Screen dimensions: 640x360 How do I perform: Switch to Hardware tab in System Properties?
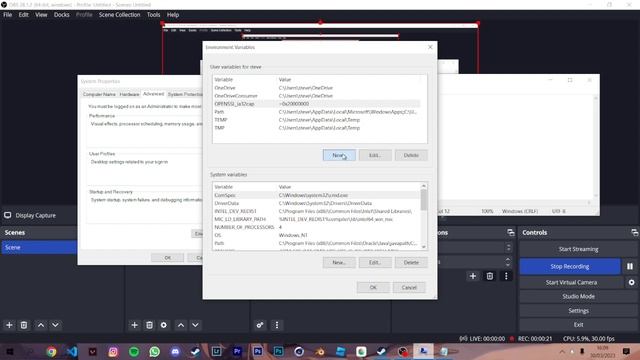click(x=129, y=94)
